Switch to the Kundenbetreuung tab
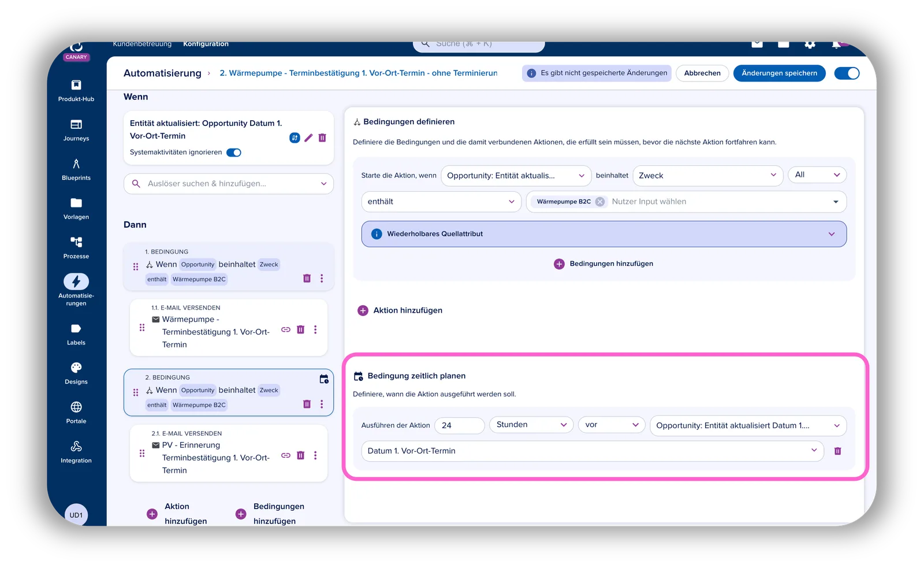The width and height of the screenshot is (924, 568). (142, 44)
